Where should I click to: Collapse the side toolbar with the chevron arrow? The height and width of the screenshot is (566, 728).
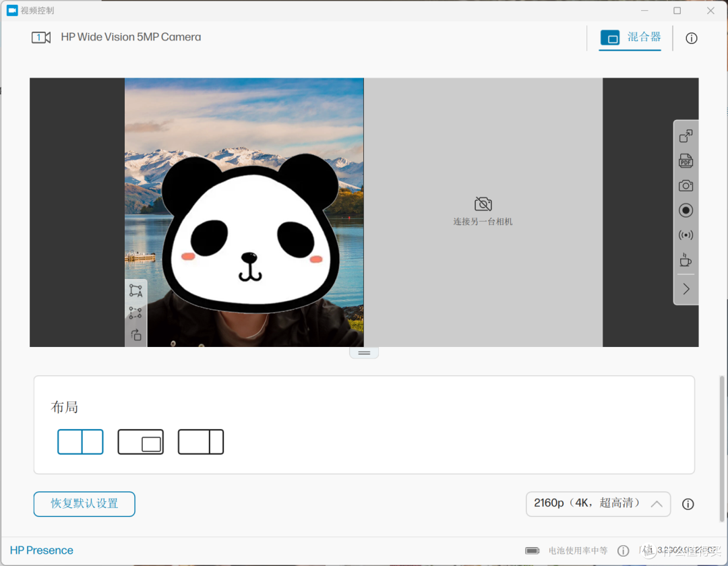click(686, 289)
